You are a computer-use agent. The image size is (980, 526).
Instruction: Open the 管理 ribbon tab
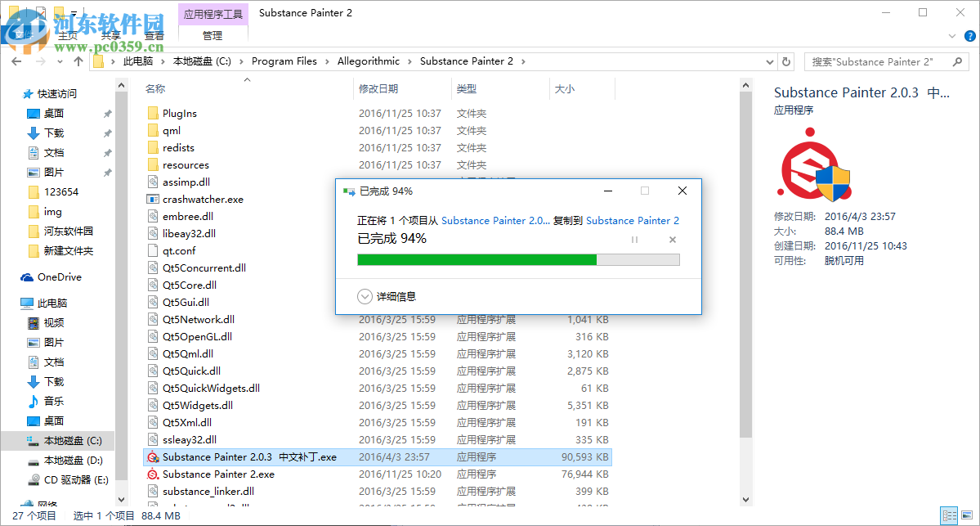pos(213,36)
